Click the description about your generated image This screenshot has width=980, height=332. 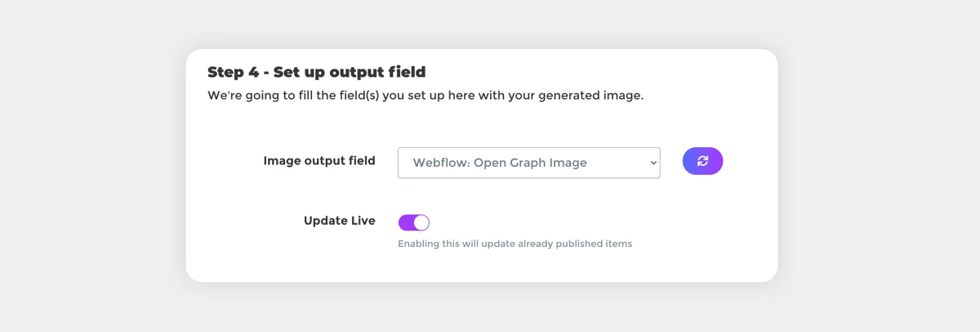(x=425, y=96)
